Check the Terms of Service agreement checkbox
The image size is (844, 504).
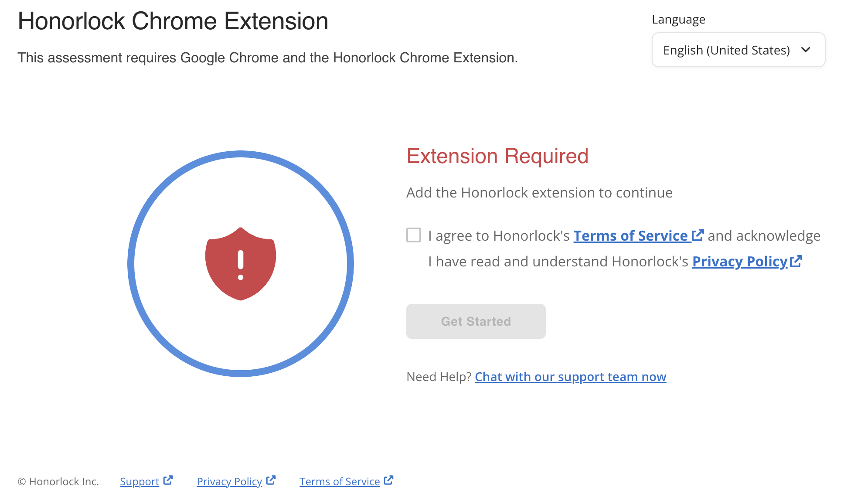click(414, 235)
